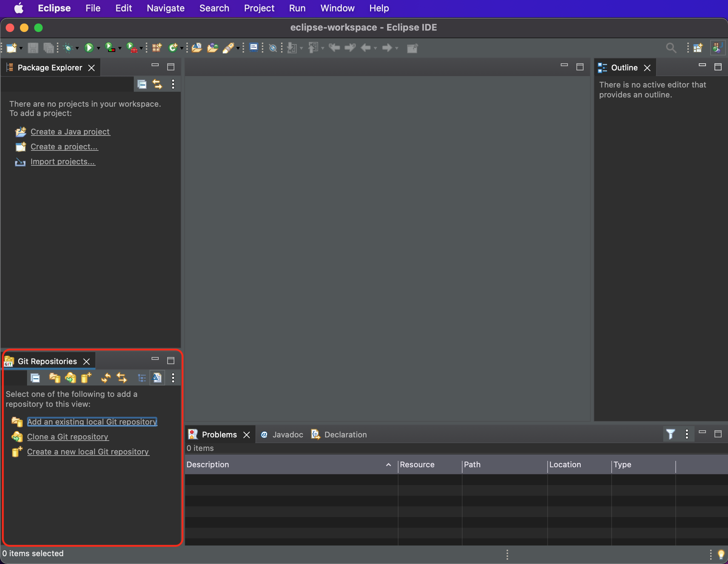Click the Clone Git repository toolbar icon
Screen dimensions: 728x564
(x=70, y=378)
